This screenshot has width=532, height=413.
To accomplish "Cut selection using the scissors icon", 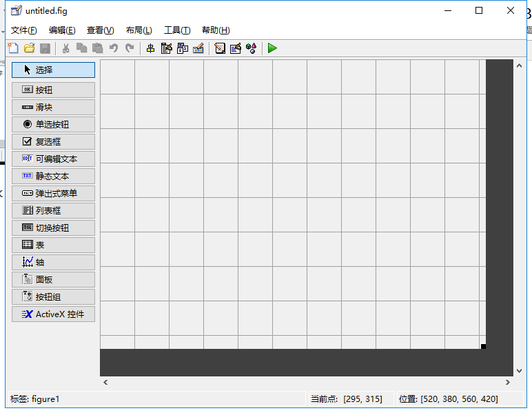I will pyautogui.click(x=66, y=48).
